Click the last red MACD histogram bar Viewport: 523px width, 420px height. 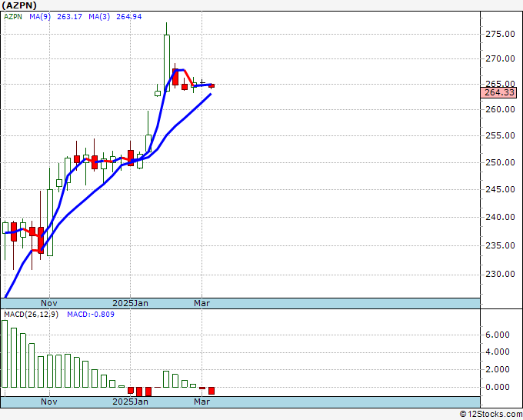click(212, 391)
